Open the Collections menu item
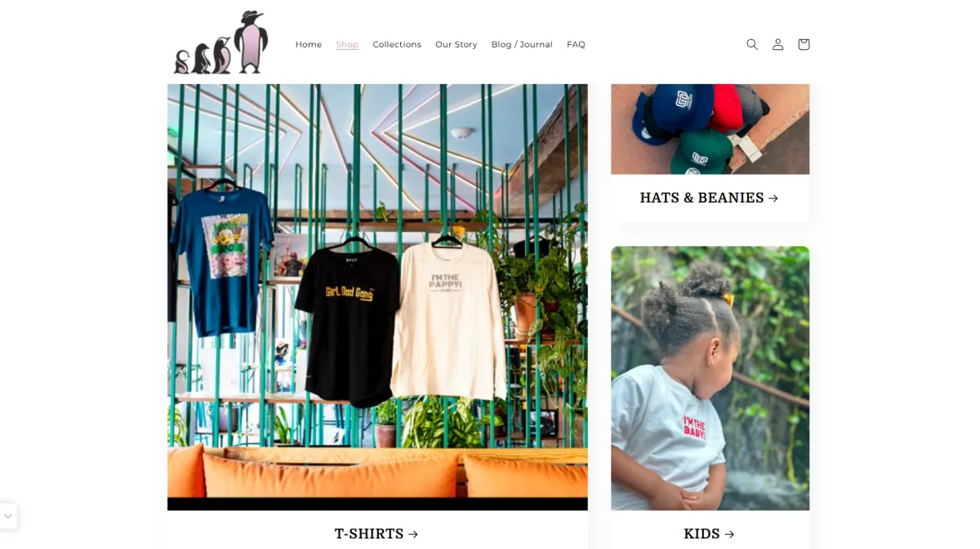This screenshot has height=549, width=980. pos(397,44)
